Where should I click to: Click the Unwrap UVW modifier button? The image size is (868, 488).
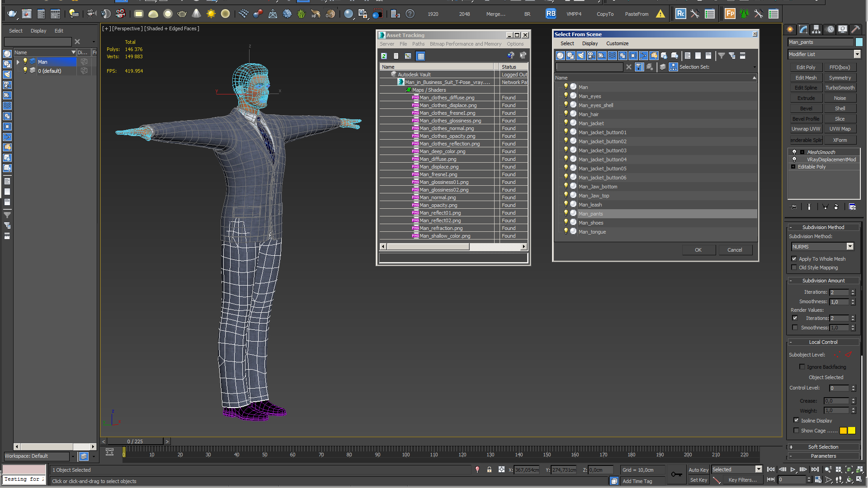click(x=806, y=129)
